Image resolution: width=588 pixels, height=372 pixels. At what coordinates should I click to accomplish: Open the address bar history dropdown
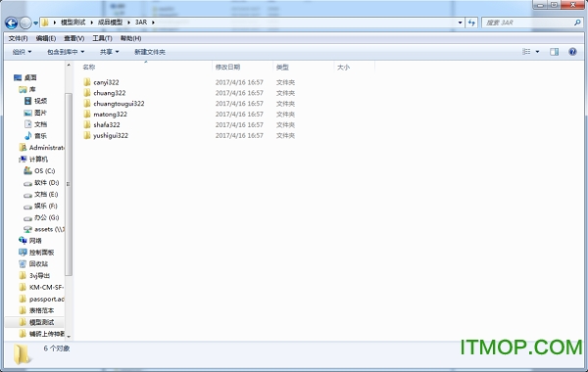point(461,23)
